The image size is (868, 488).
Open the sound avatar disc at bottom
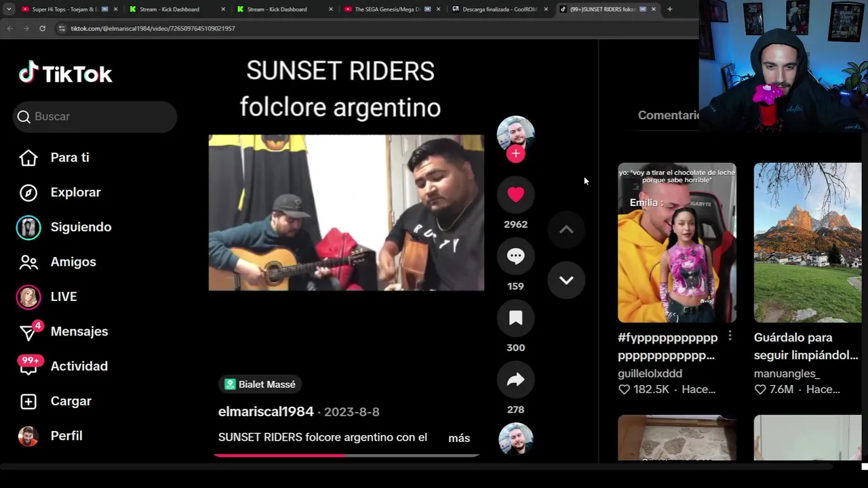pos(515,439)
